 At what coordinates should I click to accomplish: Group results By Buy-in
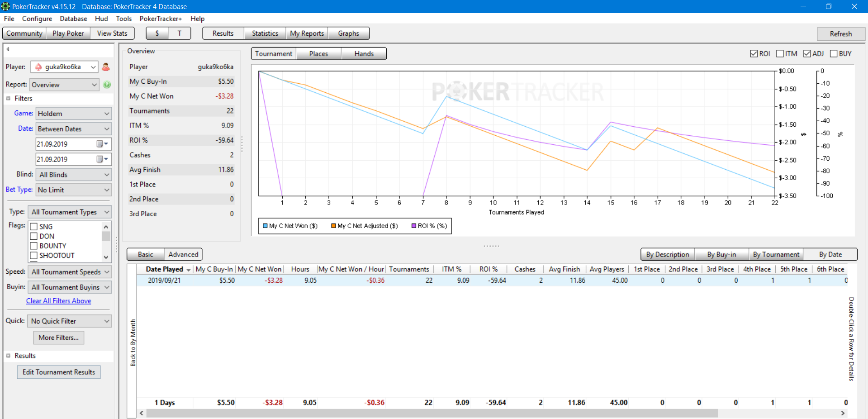pos(721,255)
